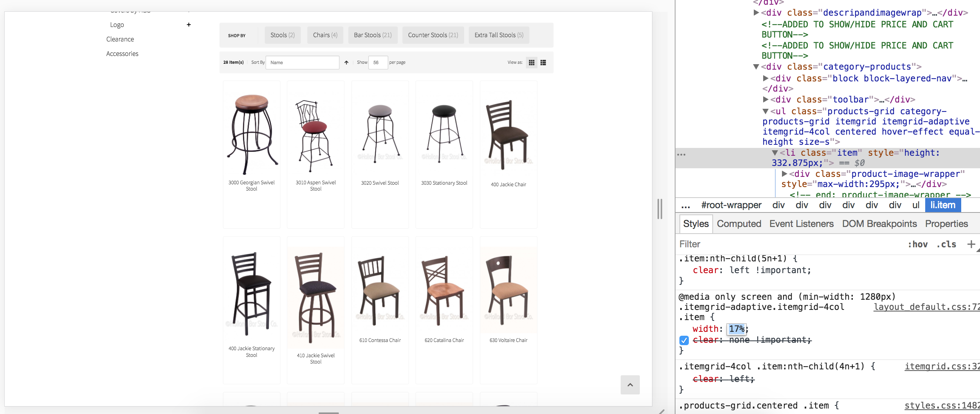
Task: Expand the Logo category with the plus sign
Action: click(189, 24)
